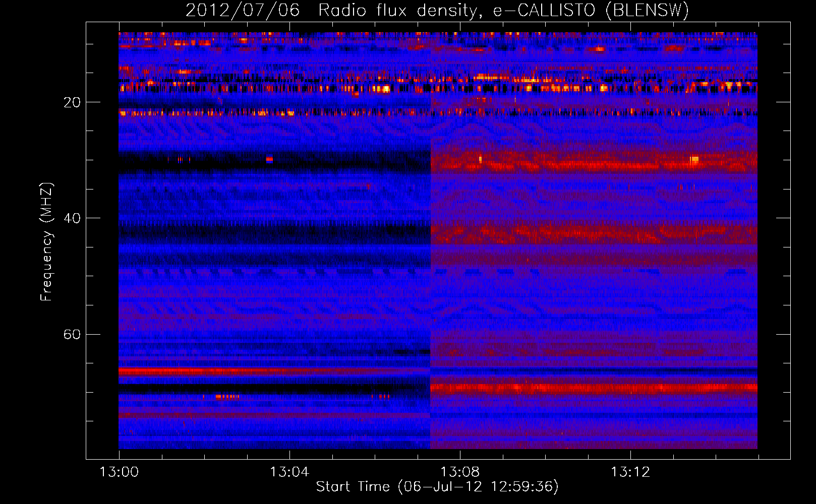Select the 'Frequency (MHZ)' axis label

tap(46, 241)
